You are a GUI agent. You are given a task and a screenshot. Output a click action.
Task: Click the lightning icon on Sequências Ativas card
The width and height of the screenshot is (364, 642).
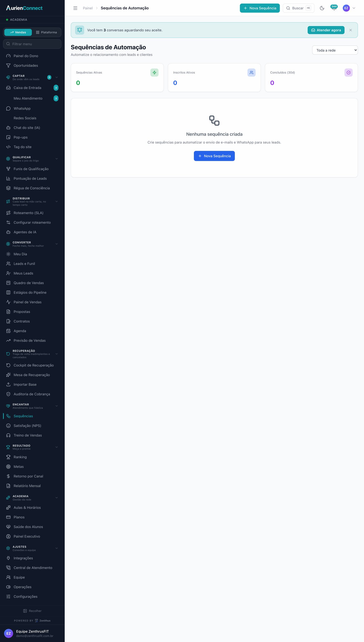[154, 73]
